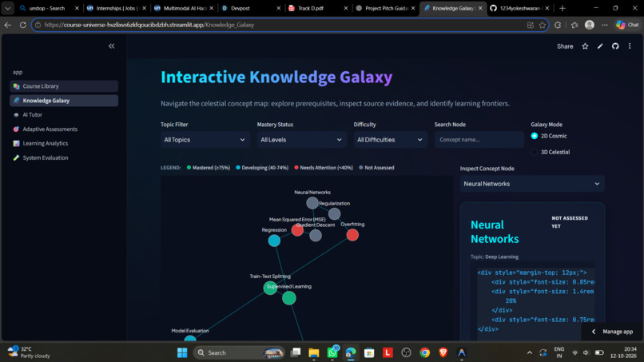Switch to Track D.pdf tab

coord(317,8)
